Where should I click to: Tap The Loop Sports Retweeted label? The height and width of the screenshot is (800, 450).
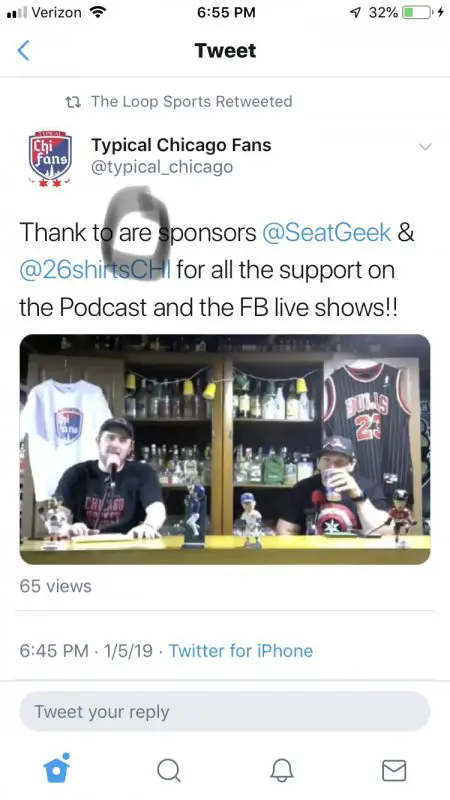[192, 102]
